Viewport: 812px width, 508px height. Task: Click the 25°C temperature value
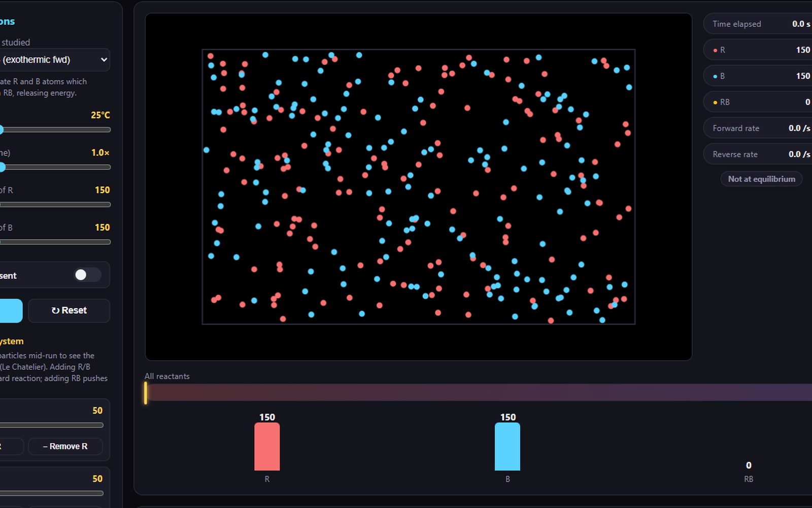pyautogui.click(x=100, y=115)
